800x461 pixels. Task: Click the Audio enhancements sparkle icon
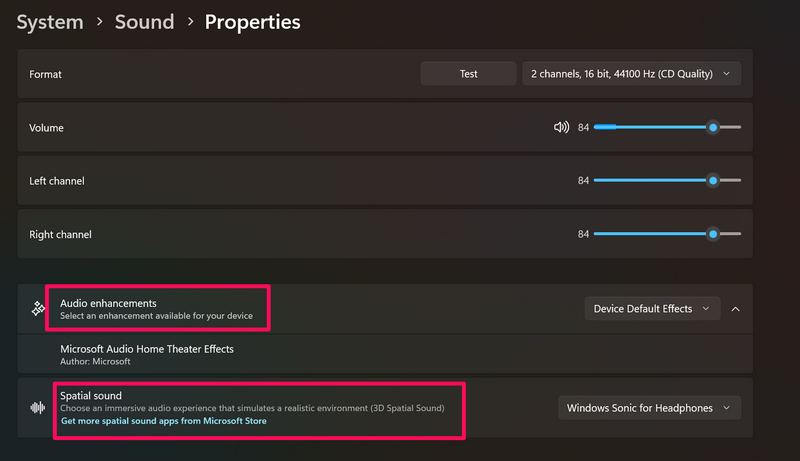38,309
